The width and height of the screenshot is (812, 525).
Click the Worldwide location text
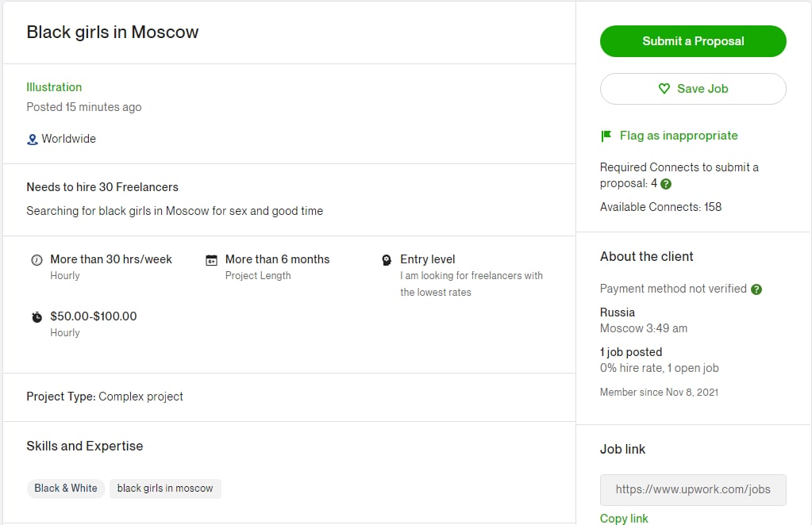(69, 139)
